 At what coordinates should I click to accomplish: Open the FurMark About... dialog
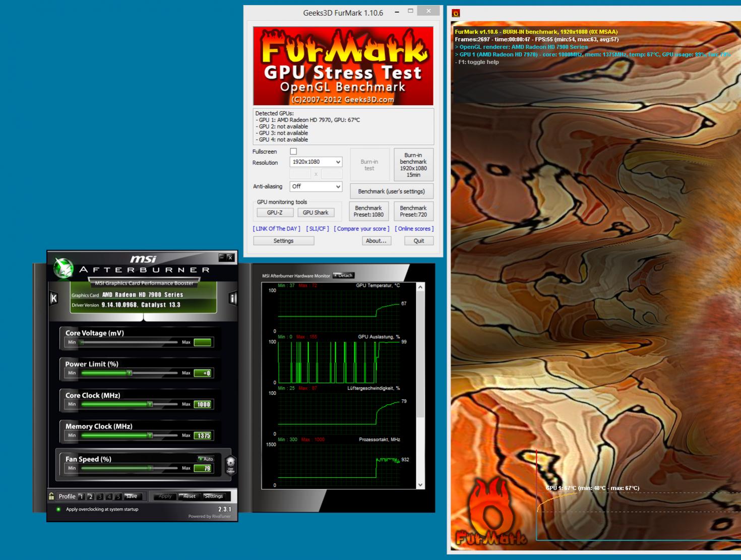point(376,241)
